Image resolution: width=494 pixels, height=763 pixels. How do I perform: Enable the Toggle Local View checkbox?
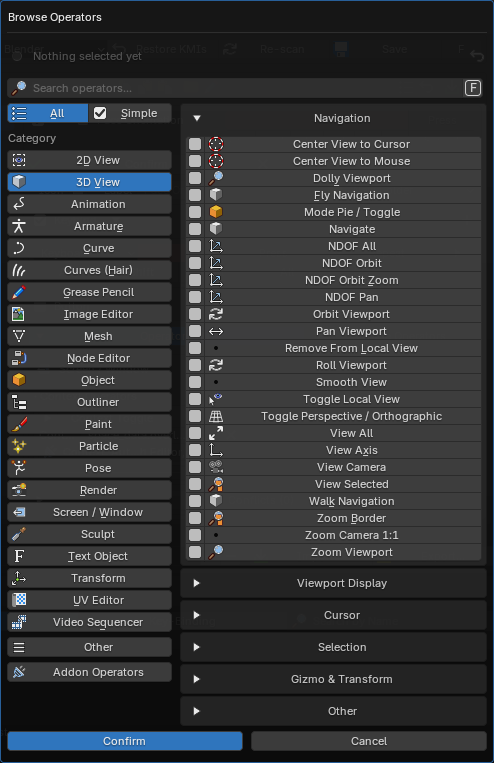[x=195, y=399]
